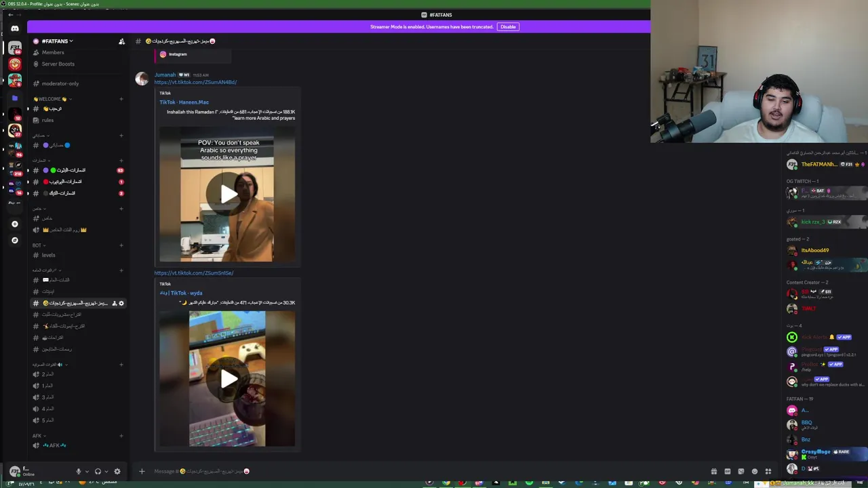Open the emoji picker icon
The height and width of the screenshot is (488, 868).
tap(754, 472)
